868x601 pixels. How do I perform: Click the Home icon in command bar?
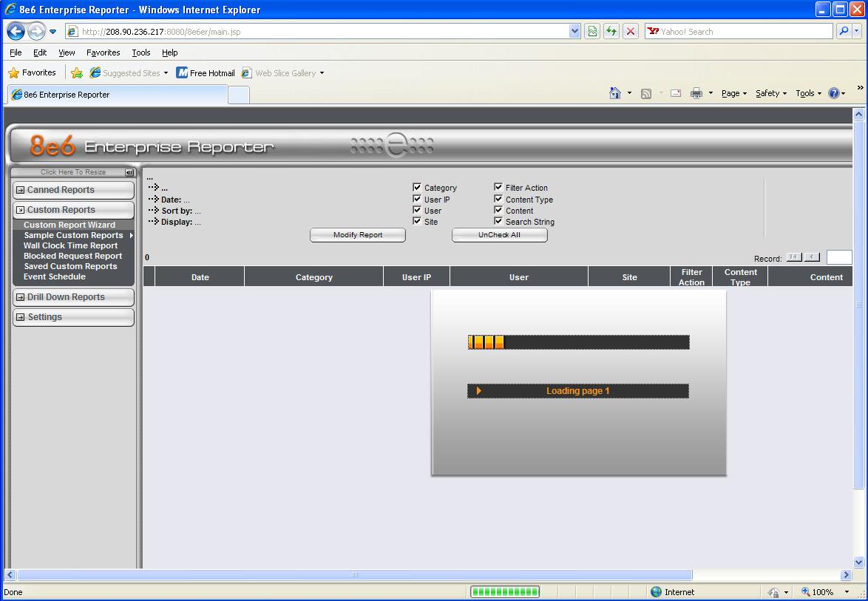coord(614,93)
